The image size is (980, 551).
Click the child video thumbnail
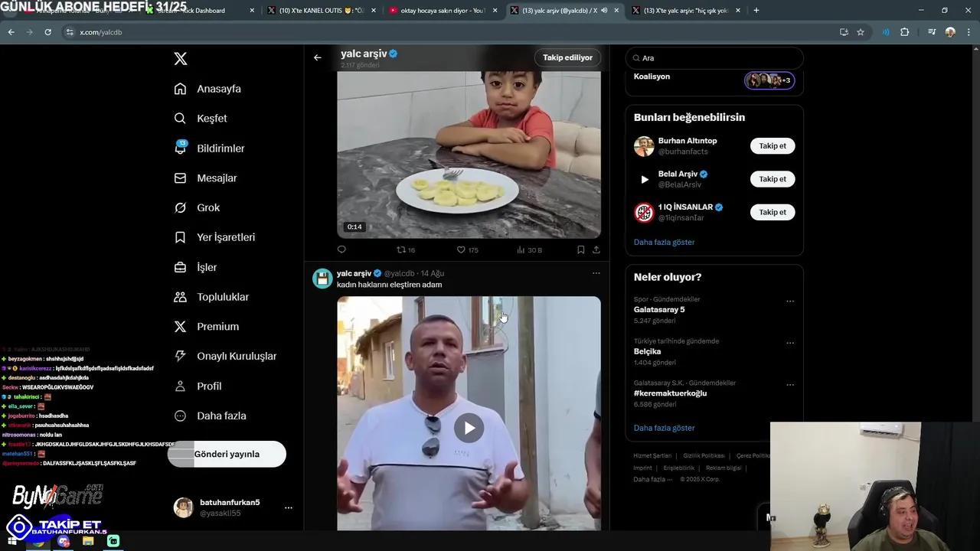click(x=469, y=155)
